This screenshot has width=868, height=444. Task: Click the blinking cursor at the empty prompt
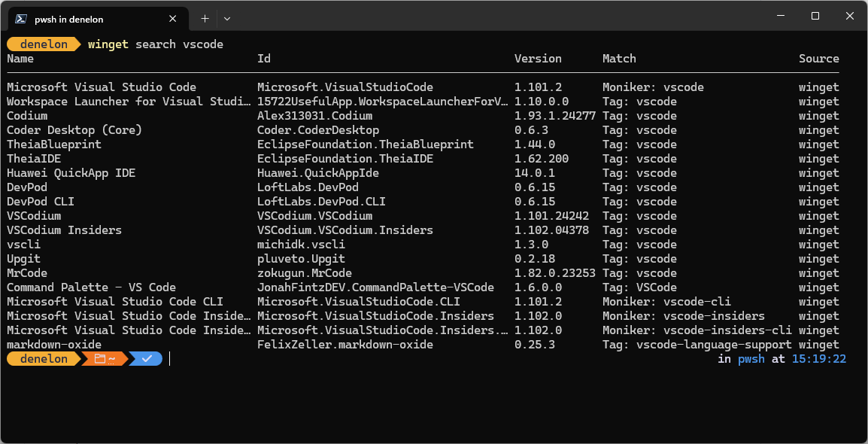pos(170,359)
